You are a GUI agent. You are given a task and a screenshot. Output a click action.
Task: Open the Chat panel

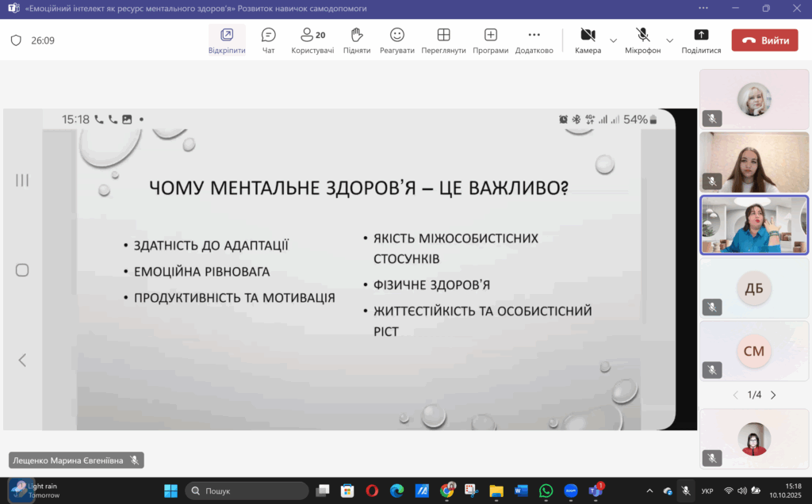point(268,40)
